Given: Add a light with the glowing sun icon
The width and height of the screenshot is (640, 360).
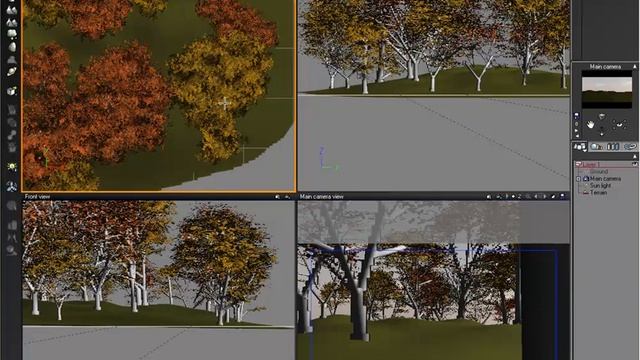Looking at the screenshot, I should (12, 167).
